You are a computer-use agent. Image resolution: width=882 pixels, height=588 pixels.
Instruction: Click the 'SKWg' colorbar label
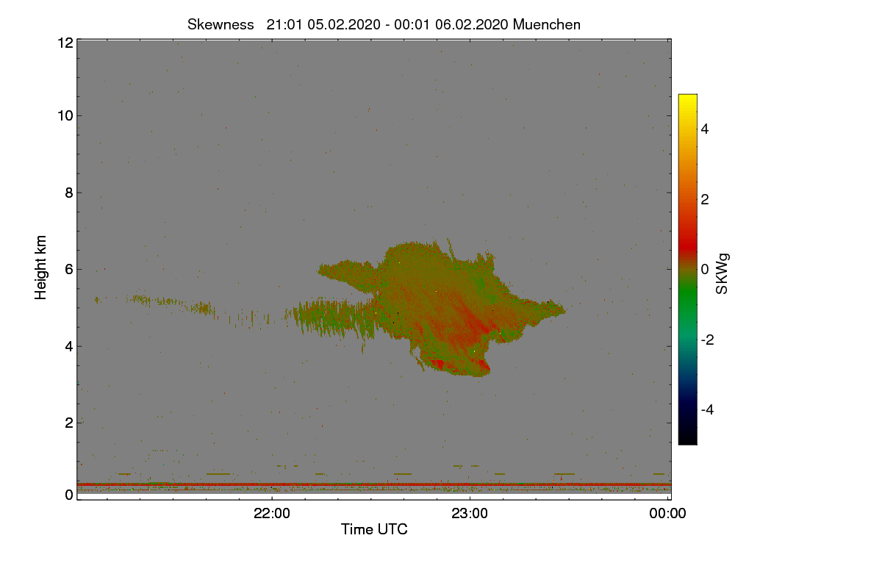point(723,274)
